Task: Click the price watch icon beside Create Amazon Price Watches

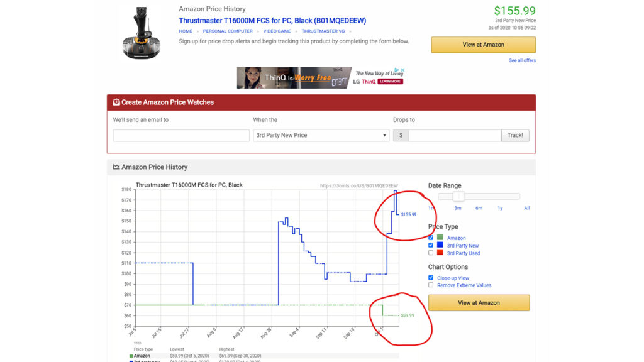Action: click(x=116, y=102)
